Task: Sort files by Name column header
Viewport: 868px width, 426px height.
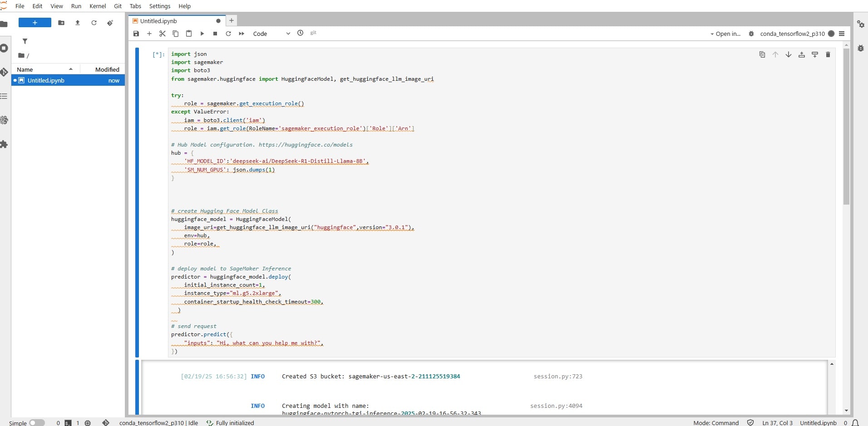Action: (x=45, y=69)
